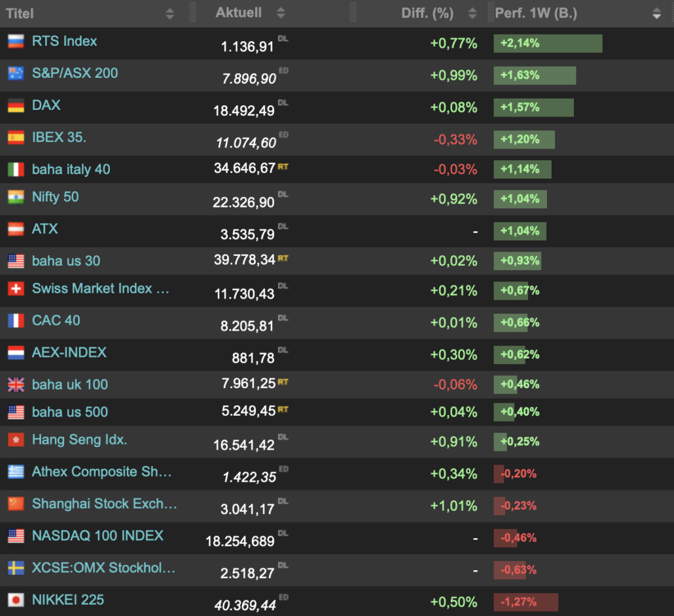Click the +2,14% performance bar for RTS

point(548,43)
